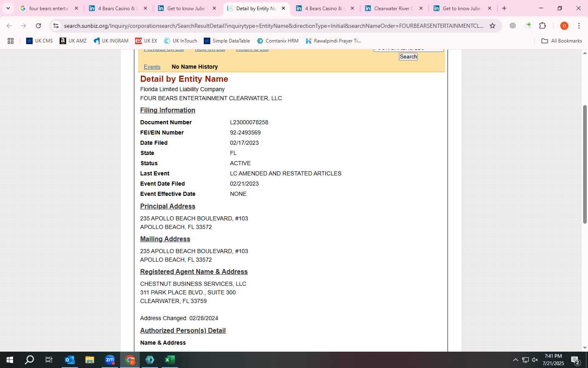
Task: Switch to the first '4 Bears Casino' LinkedIn tab
Action: 118,8
